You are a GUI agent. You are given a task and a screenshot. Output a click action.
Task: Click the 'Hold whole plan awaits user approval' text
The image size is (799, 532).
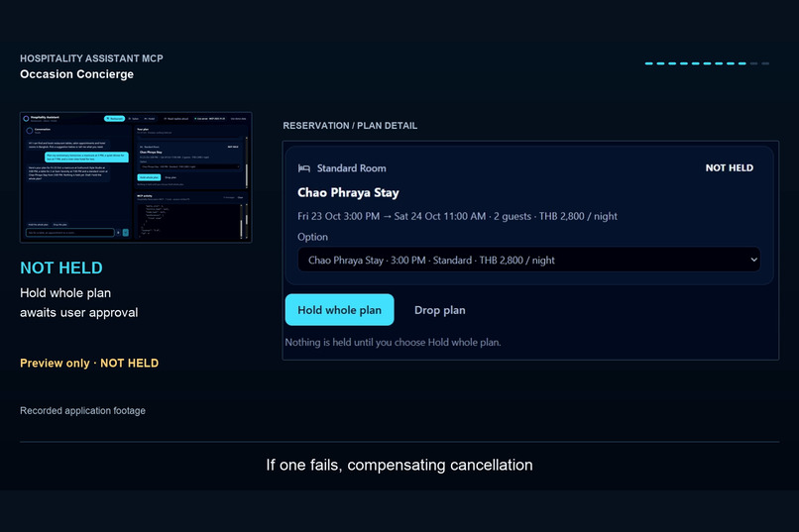pos(79,302)
